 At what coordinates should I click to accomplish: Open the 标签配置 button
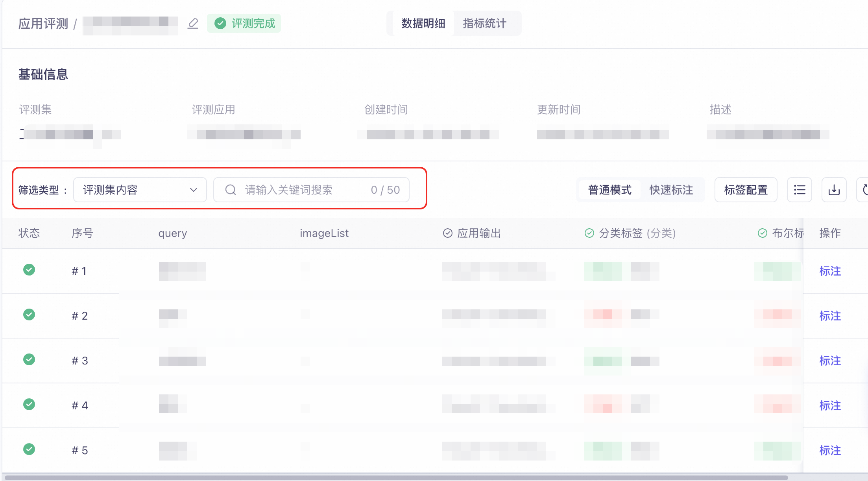(x=746, y=190)
